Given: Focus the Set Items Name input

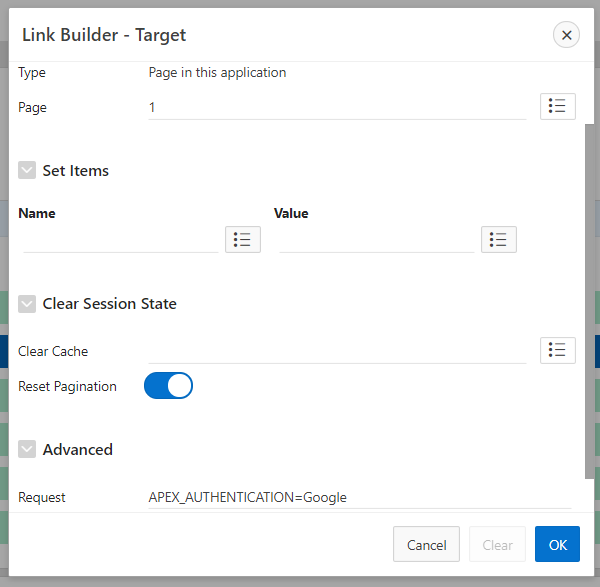Looking at the screenshot, I should click(x=121, y=240).
